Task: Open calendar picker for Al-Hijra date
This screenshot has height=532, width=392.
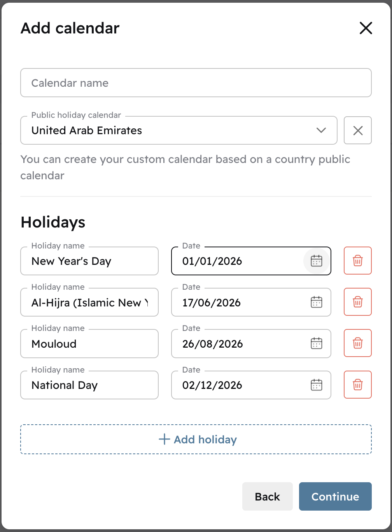Action: 317,302
